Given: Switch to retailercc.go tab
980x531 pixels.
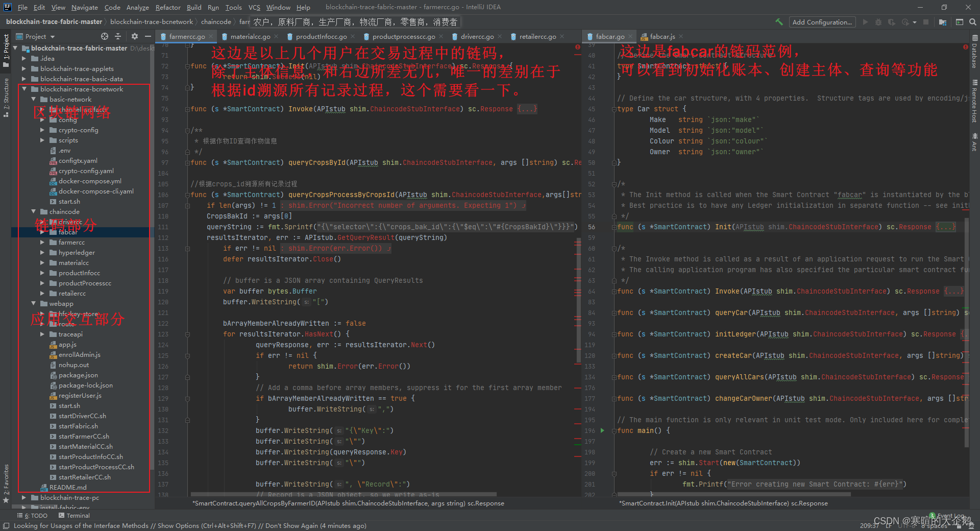Looking at the screenshot, I should click(537, 36).
